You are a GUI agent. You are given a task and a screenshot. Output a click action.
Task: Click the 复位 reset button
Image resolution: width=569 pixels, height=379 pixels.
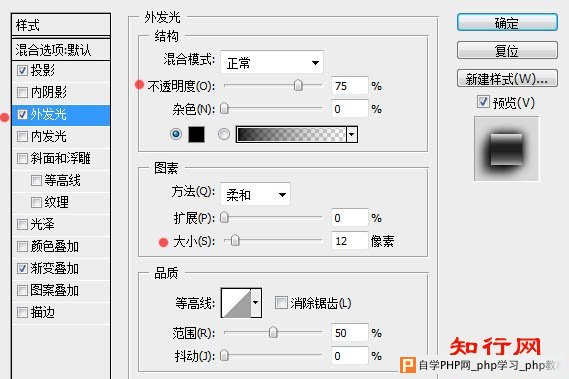tap(507, 50)
